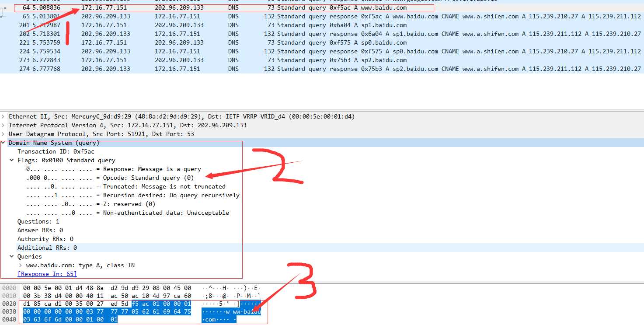The width and height of the screenshot is (644, 325).
Task: Collapse Domain Name System (query) section
Action: tap(3, 143)
